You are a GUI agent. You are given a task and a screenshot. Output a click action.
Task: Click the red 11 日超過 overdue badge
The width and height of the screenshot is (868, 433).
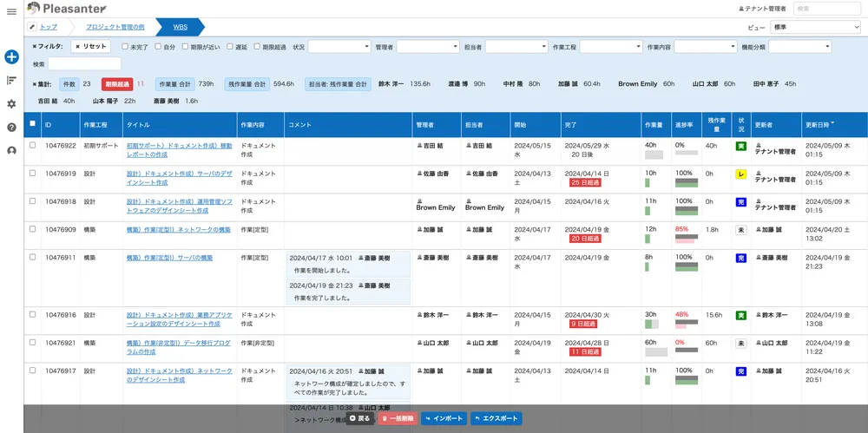[585, 352]
